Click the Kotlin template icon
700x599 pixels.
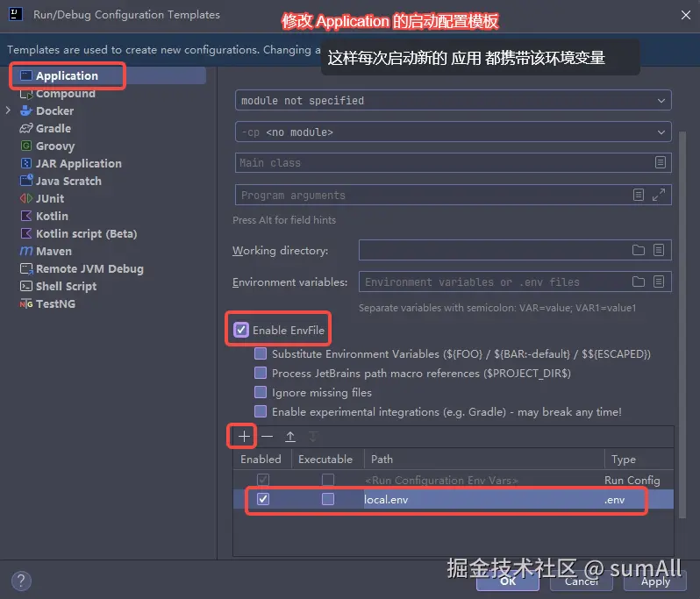(x=26, y=216)
